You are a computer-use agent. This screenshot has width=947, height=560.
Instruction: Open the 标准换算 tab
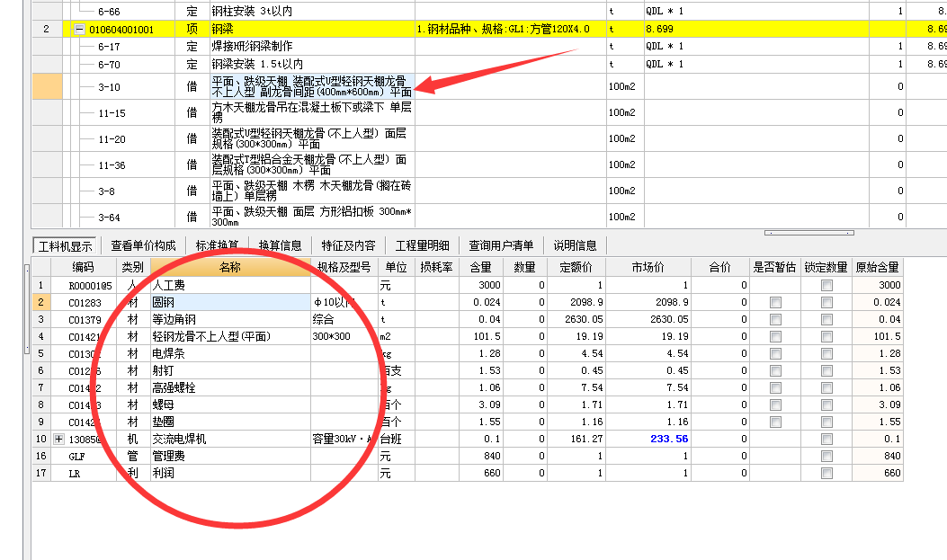(x=217, y=245)
